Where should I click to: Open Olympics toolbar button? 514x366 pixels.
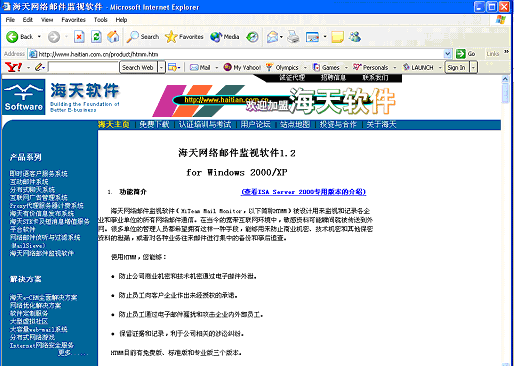[282, 67]
